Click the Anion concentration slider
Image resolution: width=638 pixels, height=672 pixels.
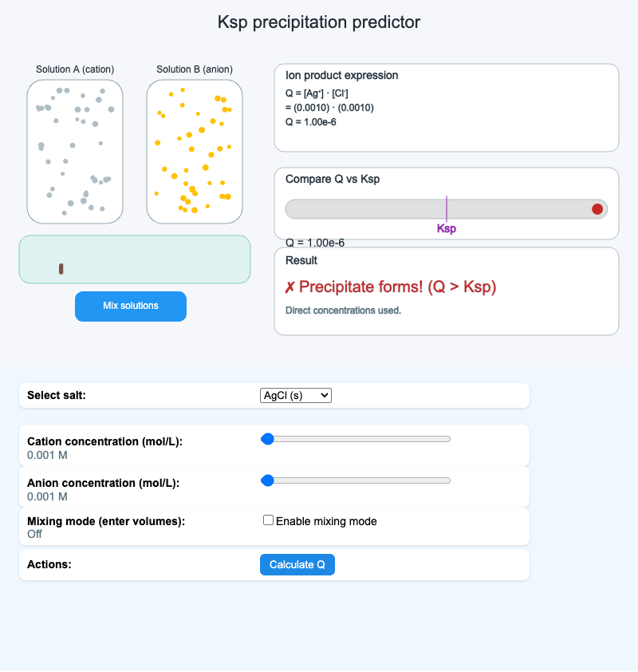click(356, 480)
